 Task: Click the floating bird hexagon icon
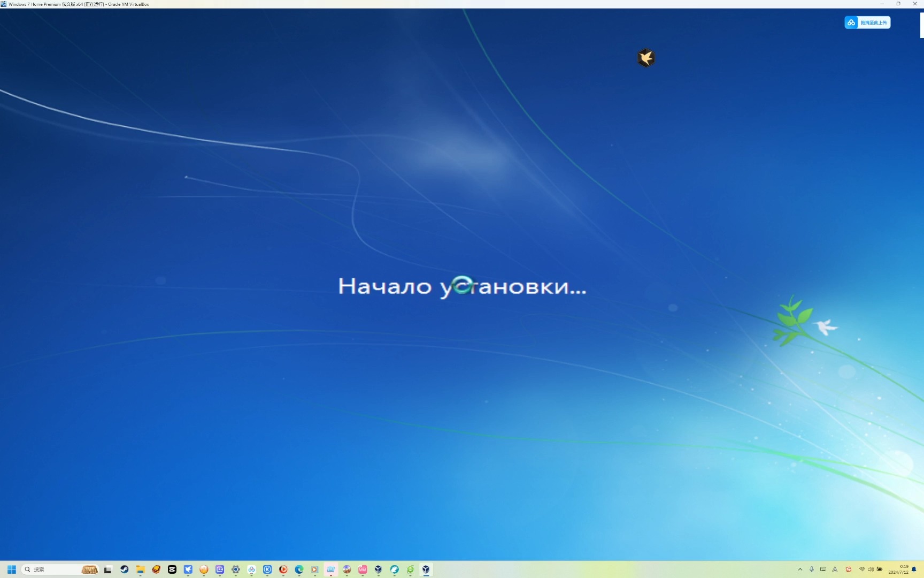click(646, 58)
